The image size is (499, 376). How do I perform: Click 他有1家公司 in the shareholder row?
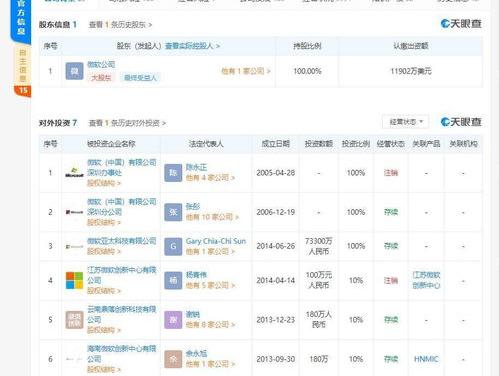pos(246,71)
